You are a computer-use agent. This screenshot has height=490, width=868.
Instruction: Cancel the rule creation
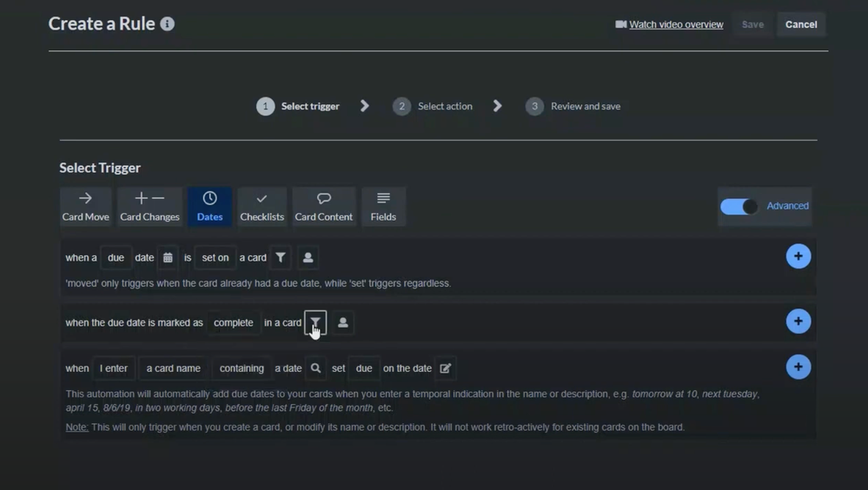coord(801,24)
